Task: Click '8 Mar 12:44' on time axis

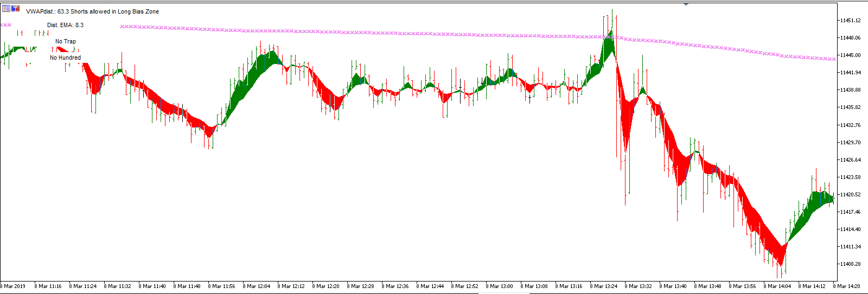Action: click(x=431, y=286)
